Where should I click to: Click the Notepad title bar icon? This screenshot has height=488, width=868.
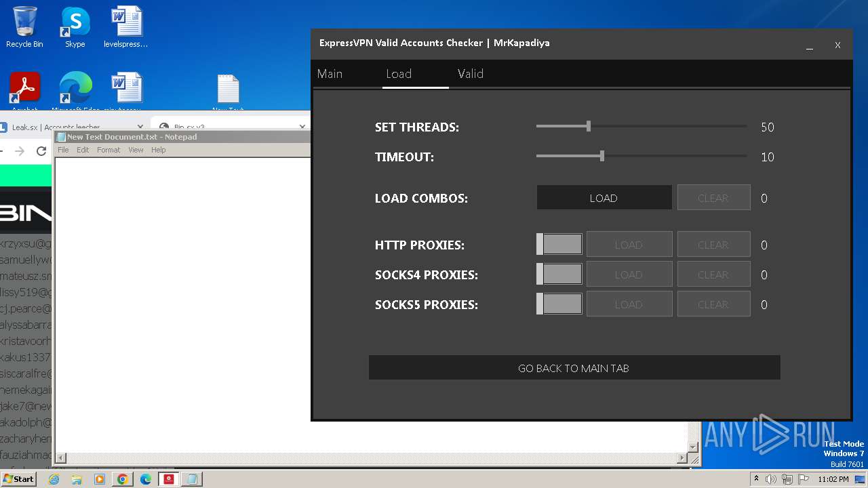click(x=61, y=137)
